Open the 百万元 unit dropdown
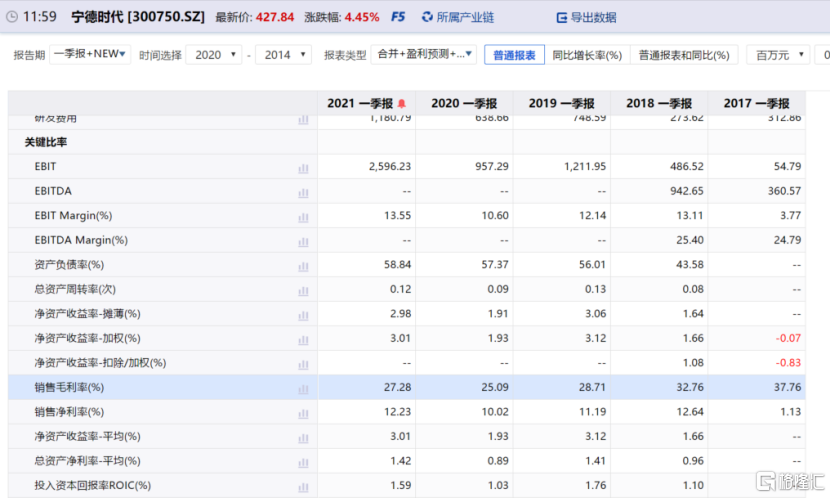This screenshot has width=831, height=498. pos(778,55)
